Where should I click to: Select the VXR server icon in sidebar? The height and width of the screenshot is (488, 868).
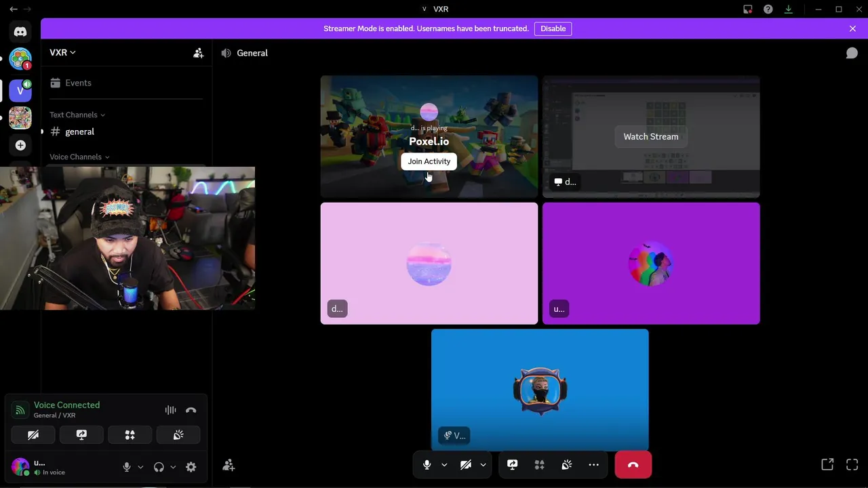pyautogui.click(x=20, y=90)
